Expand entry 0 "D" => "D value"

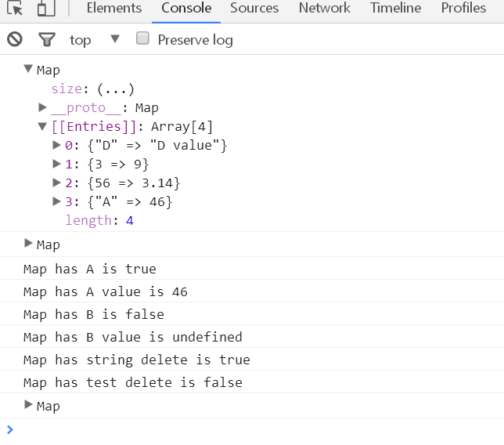[56, 145]
